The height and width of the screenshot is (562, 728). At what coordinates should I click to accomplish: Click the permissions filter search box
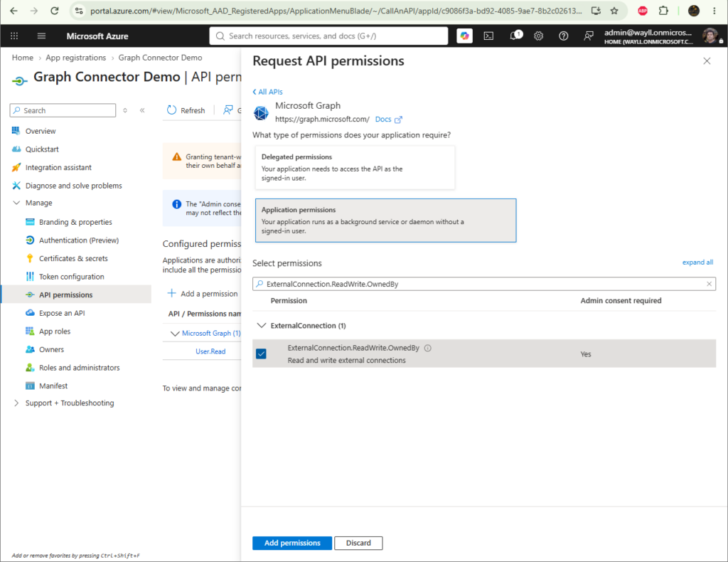tap(483, 284)
